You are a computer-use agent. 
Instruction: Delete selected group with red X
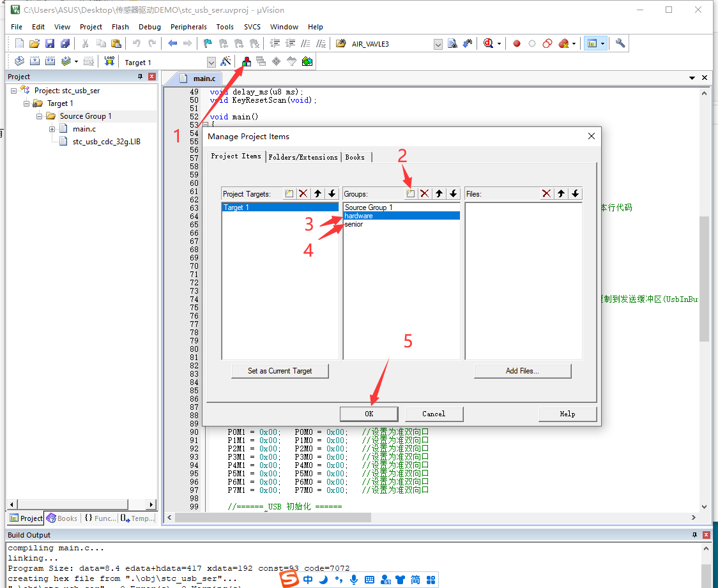pyautogui.click(x=425, y=193)
